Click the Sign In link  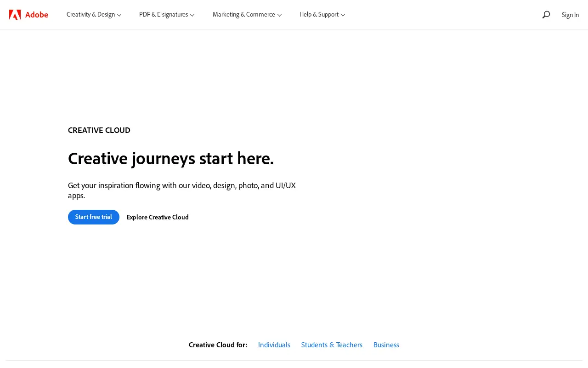tap(570, 15)
